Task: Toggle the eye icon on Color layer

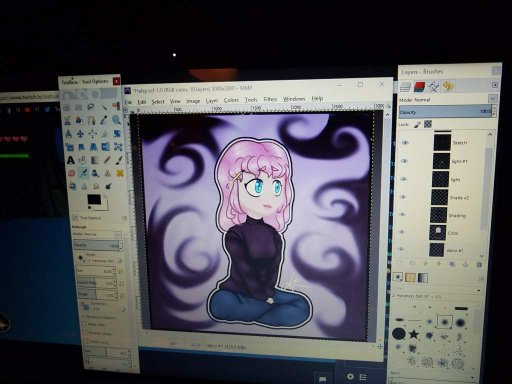Action: coord(402,232)
